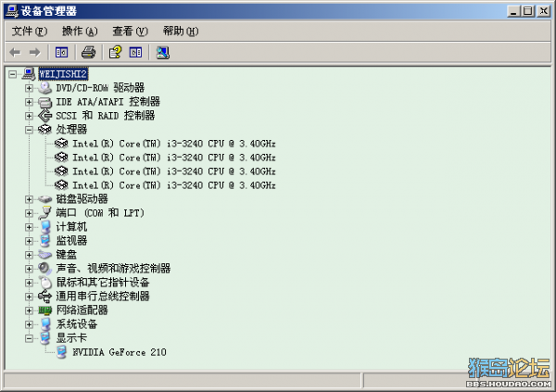The width and height of the screenshot is (556, 392).
Task: Collapse the 显示卡 node
Action: tap(29, 338)
